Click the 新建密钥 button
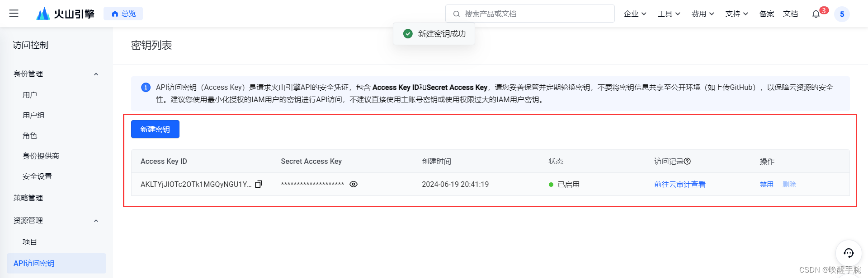The width and height of the screenshot is (868, 278). tap(155, 129)
